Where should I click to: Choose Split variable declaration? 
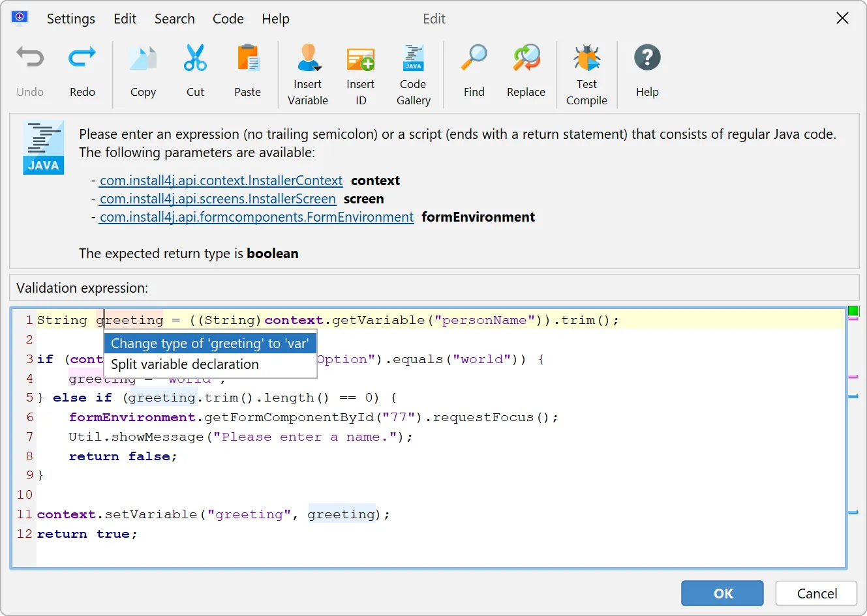pyautogui.click(x=210, y=364)
